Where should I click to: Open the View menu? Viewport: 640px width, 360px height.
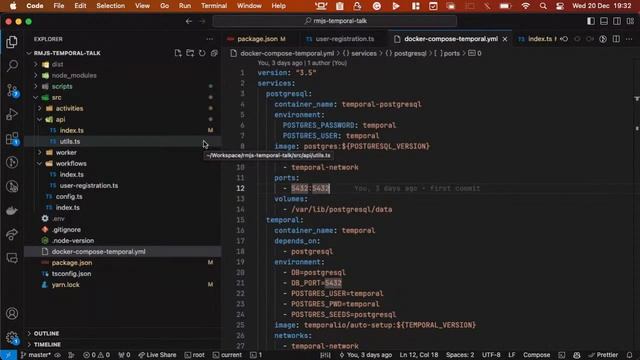tap(142, 6)
